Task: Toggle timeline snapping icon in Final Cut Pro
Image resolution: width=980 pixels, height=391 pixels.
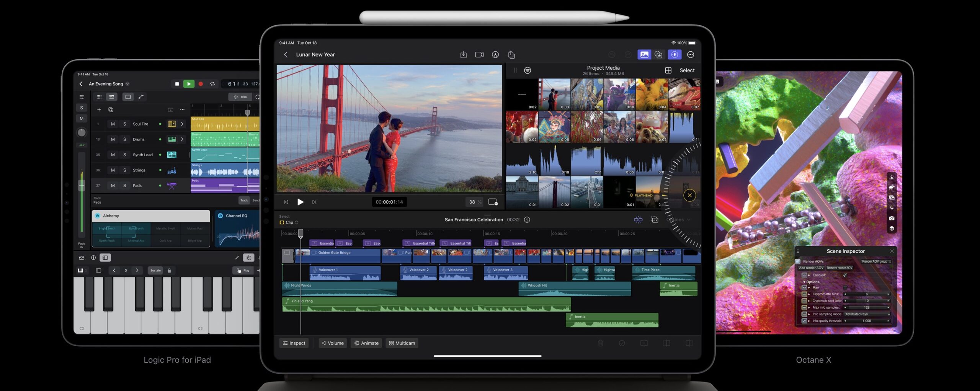Action: pos(638,220)
